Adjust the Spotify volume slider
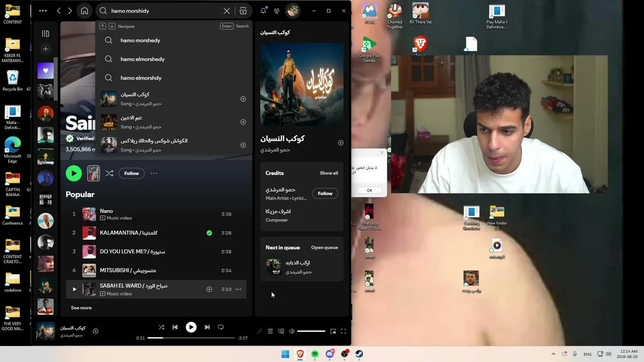 tap(311, 331)
